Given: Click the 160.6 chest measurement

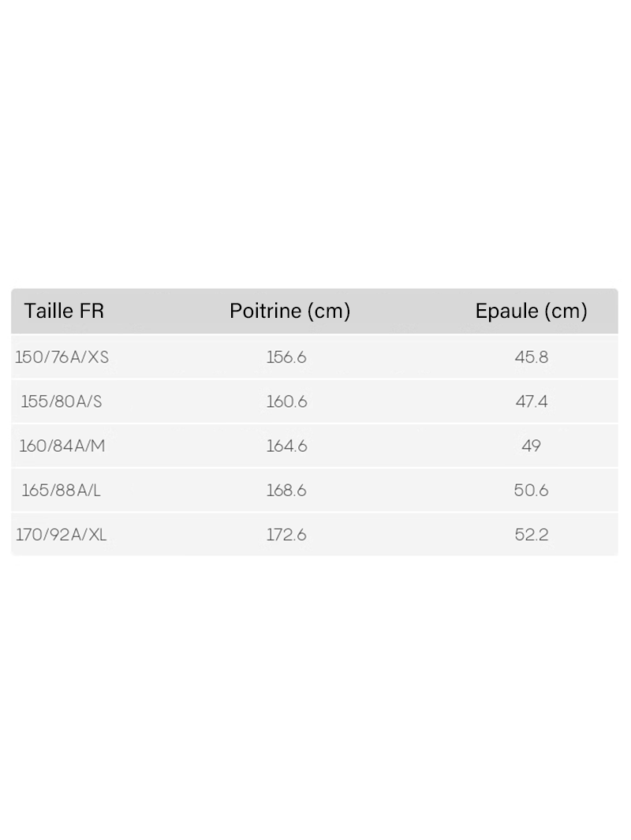Looking at the screenshot, I should coord(286,401).
